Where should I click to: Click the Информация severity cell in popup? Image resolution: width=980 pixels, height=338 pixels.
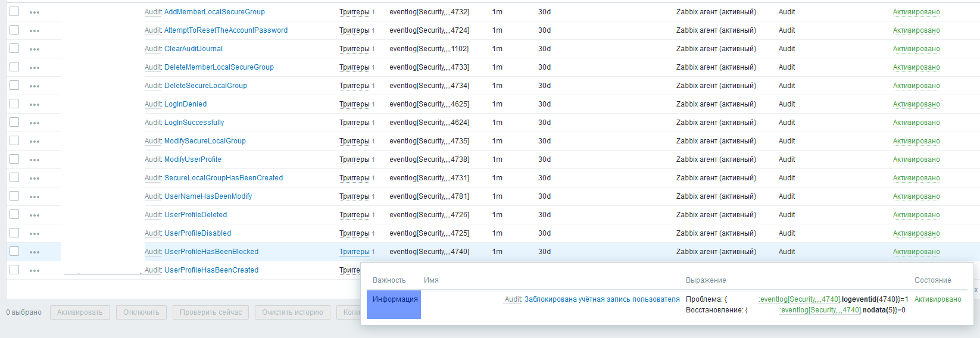(x=394, y=304)
